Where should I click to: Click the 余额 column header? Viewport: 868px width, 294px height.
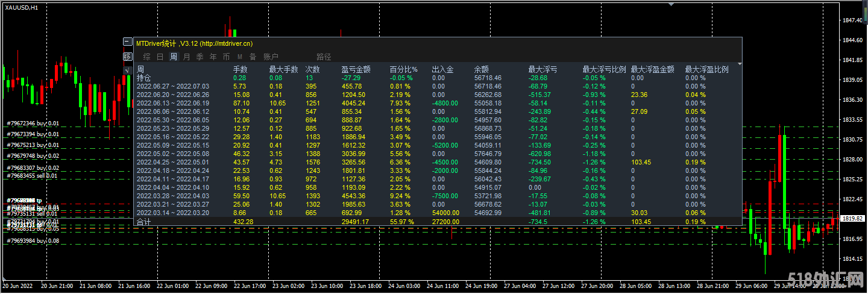pos(482,69)
